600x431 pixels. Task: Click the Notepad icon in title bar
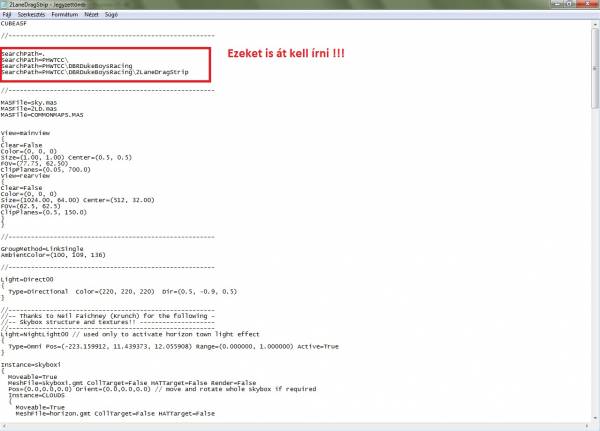[x=5, y=5]
